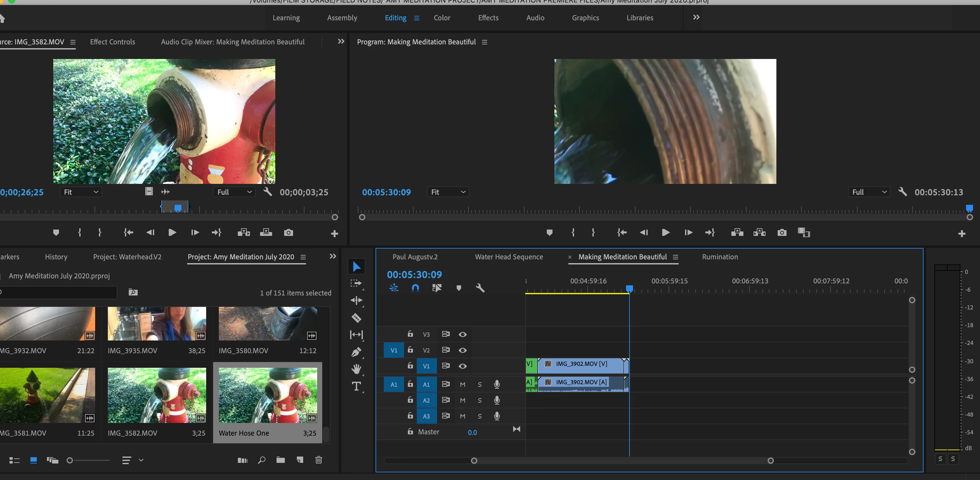Toggle the timeline Snap magnet icon
This screenshot has width=980, height=480.
tap(415, 288)
